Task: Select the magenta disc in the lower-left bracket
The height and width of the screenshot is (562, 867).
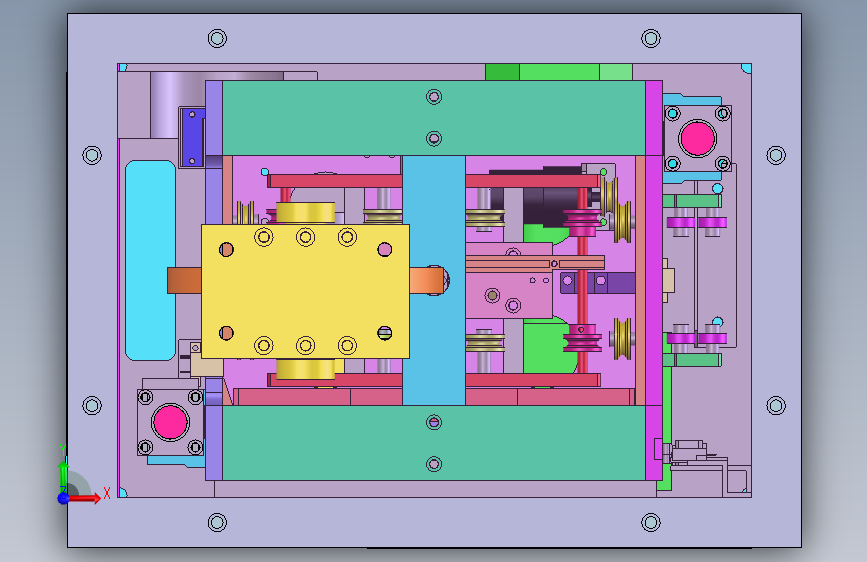Action: (170, 422)
